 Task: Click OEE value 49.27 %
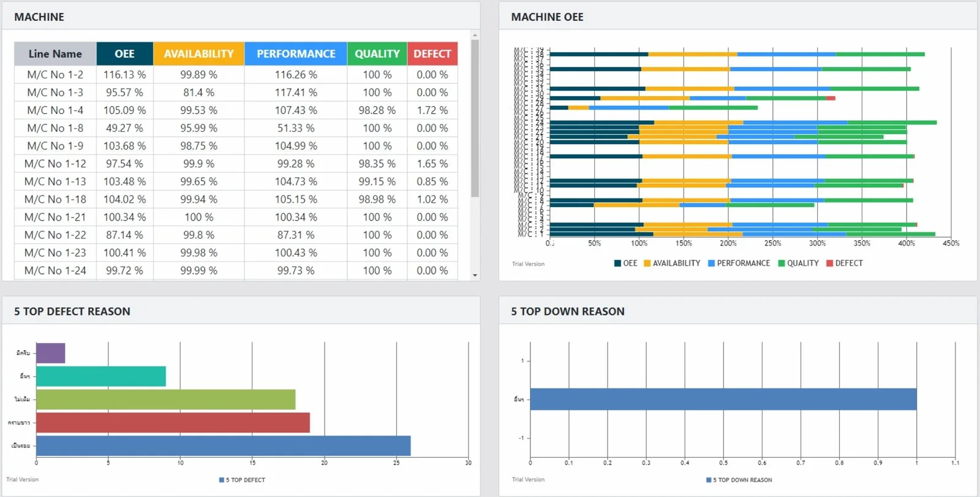click(124, 128)
